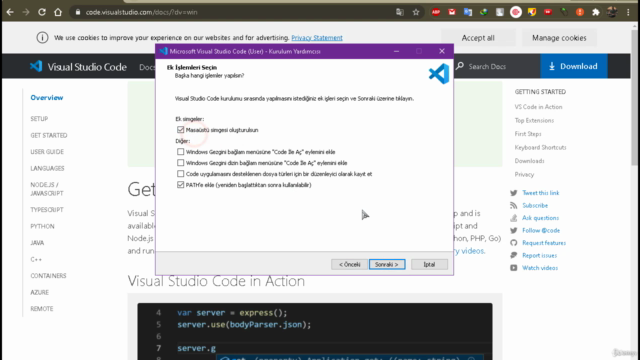The width and height of the screenshot is (640, 360).
Task: Cancel setup with İptal button
Action: tap(429, 264)
